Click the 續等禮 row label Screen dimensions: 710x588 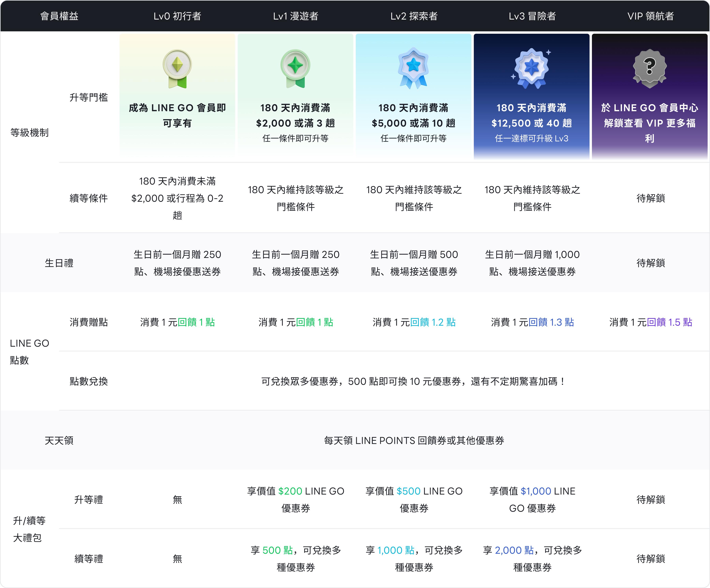pyautogui.click(x=89, y=559)
